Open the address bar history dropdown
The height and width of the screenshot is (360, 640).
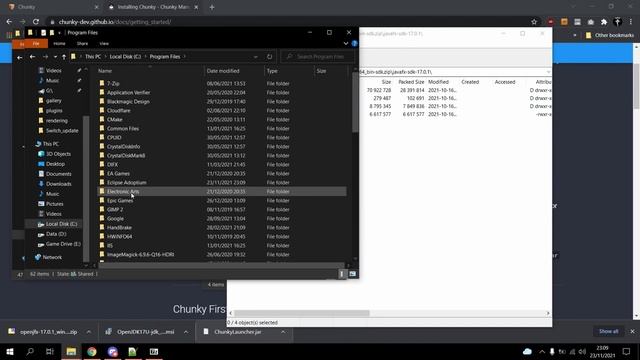[256, 57]
